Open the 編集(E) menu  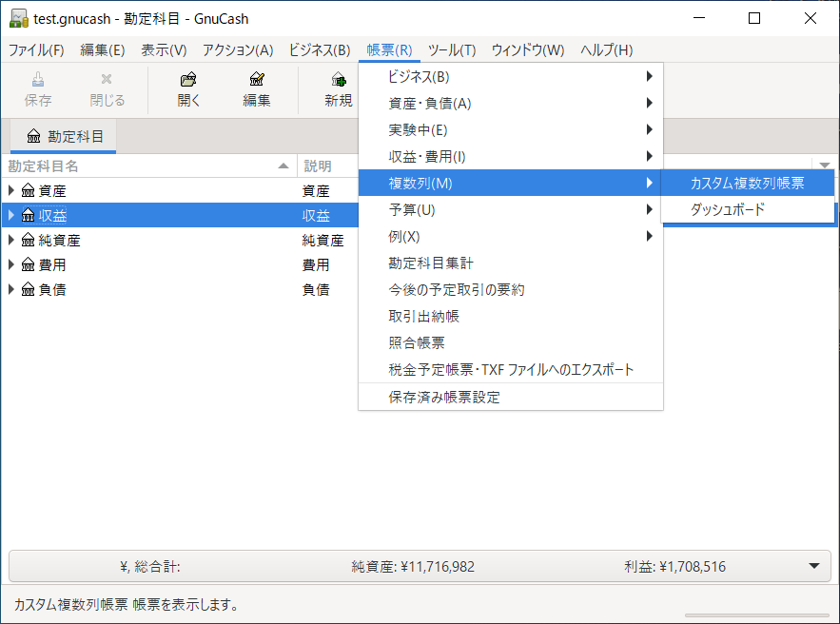103,49
